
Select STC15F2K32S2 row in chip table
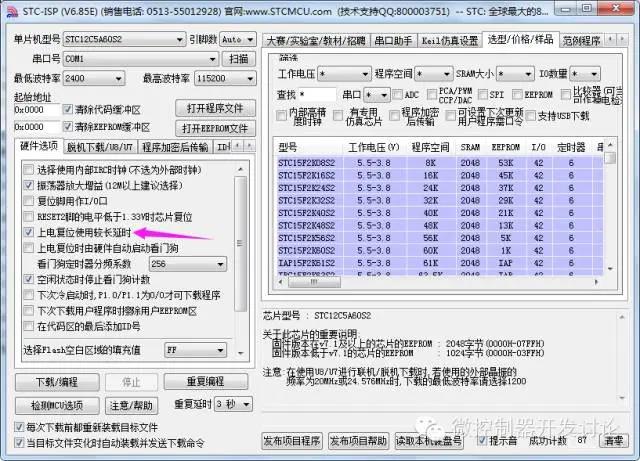(440, 200)
